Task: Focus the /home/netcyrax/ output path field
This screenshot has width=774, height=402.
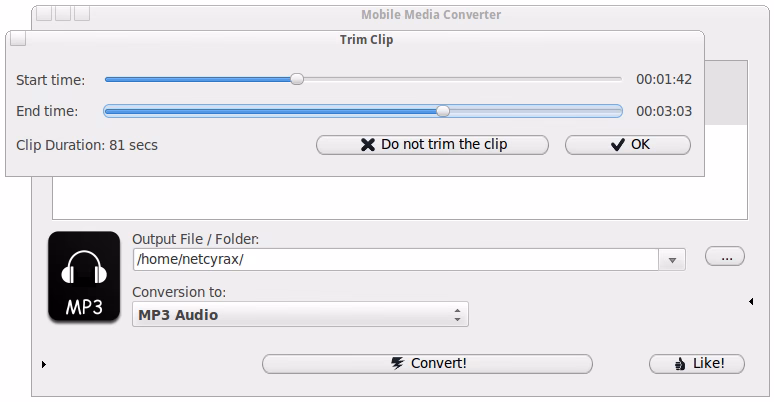Action: (x=395, y=259)
